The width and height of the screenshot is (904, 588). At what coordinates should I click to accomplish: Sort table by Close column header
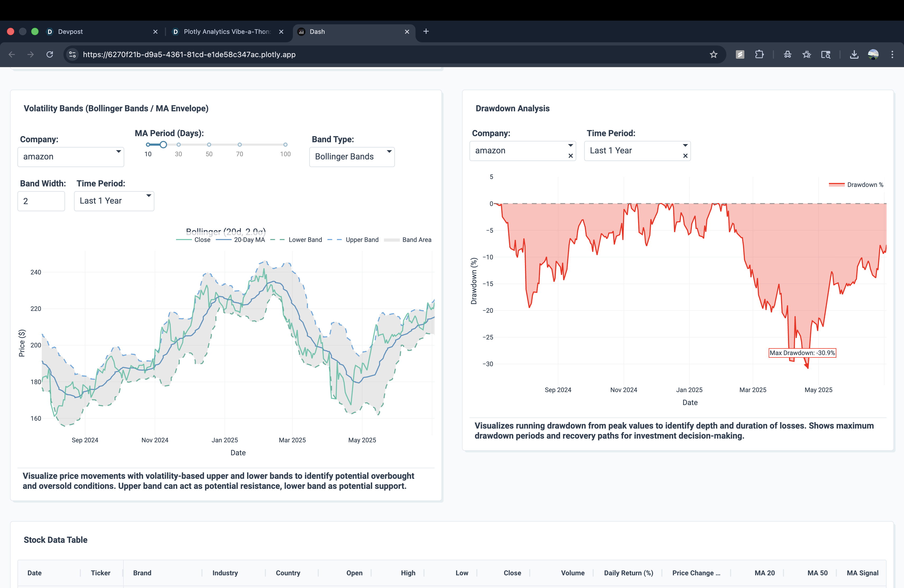tap(512, 573)
